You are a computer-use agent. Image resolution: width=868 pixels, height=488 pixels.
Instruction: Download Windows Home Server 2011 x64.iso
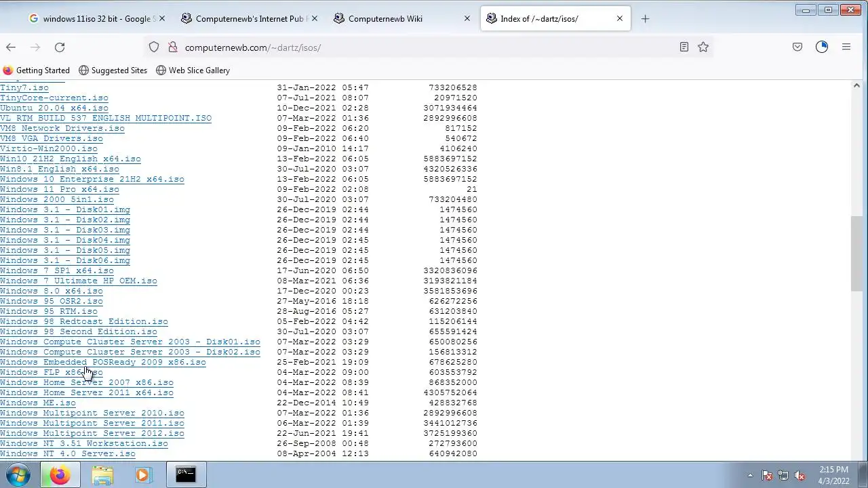coord(87,392)
